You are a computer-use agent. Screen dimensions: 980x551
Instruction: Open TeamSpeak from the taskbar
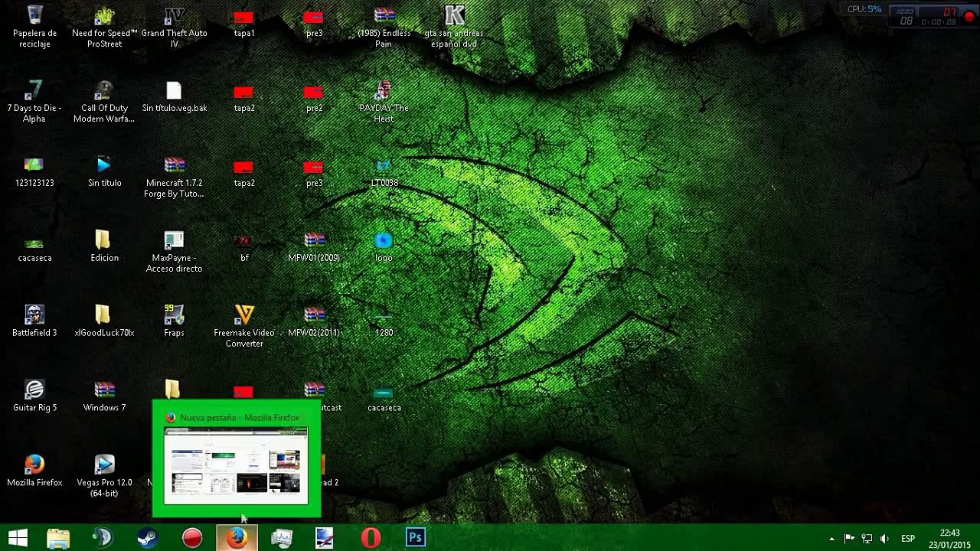(x=103, y=538)
